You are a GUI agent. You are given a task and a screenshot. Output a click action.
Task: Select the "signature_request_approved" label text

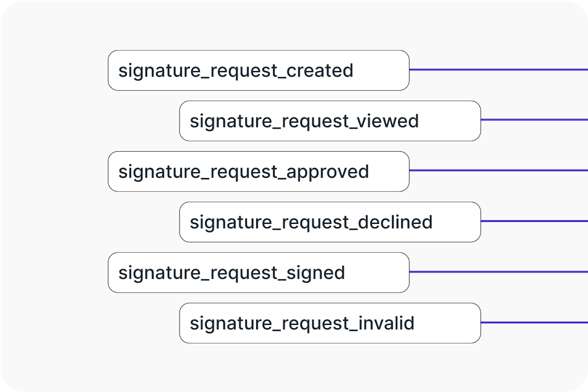point(243,171)
